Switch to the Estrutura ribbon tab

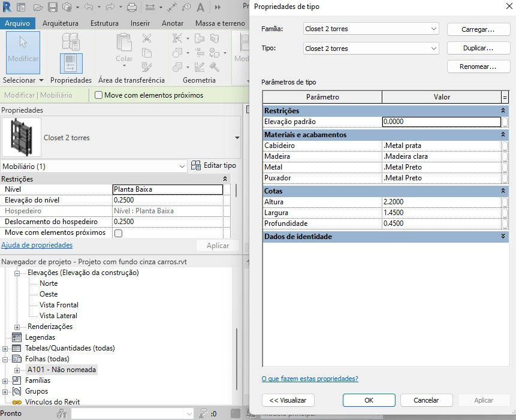click(104, 23)
